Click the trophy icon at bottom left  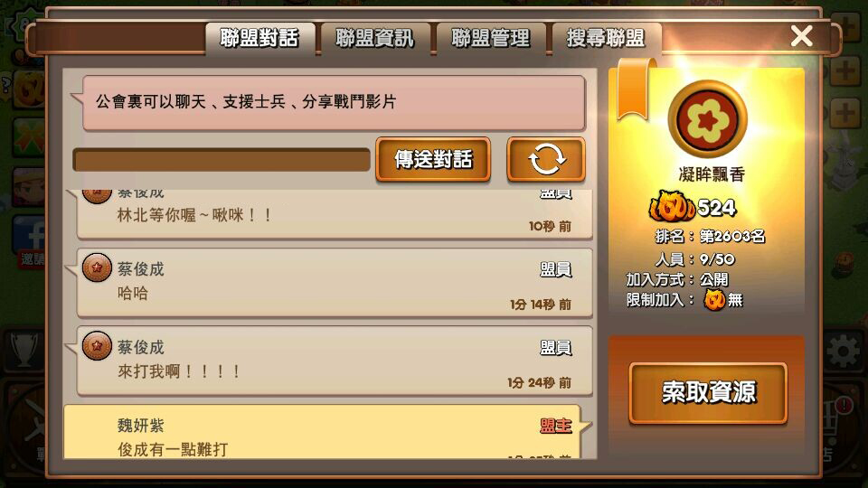(x=24, y=350)
